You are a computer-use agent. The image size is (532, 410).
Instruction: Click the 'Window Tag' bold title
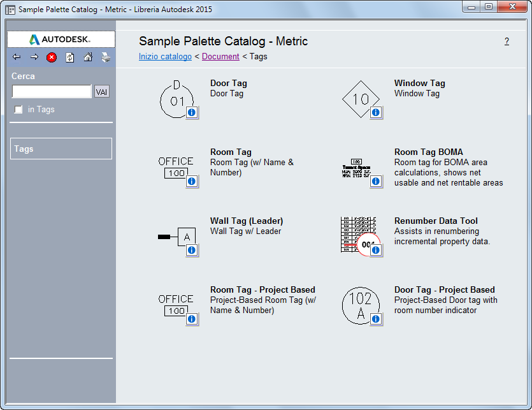pos(420,84)
